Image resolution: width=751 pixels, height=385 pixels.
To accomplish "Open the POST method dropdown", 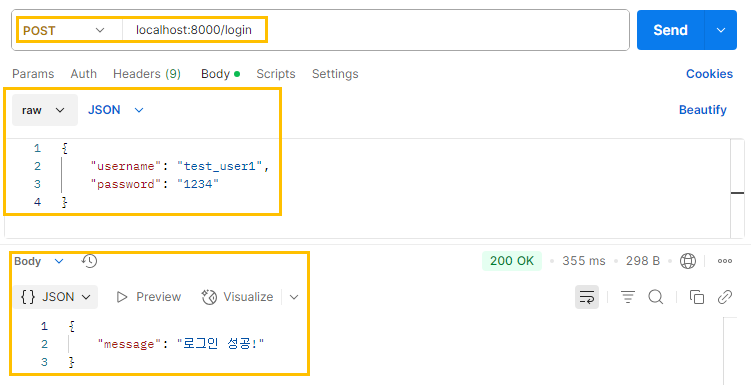I will [64, 30].
